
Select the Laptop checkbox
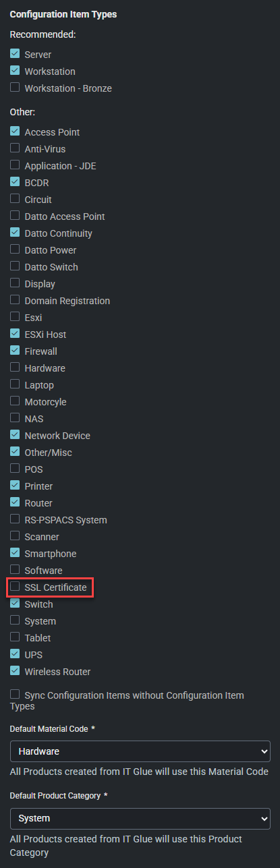tap(15, 384)
